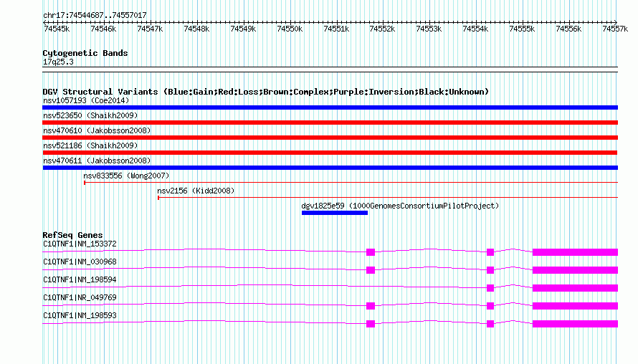Click the 74555k ruler tick label

click(x=522, y=29)
